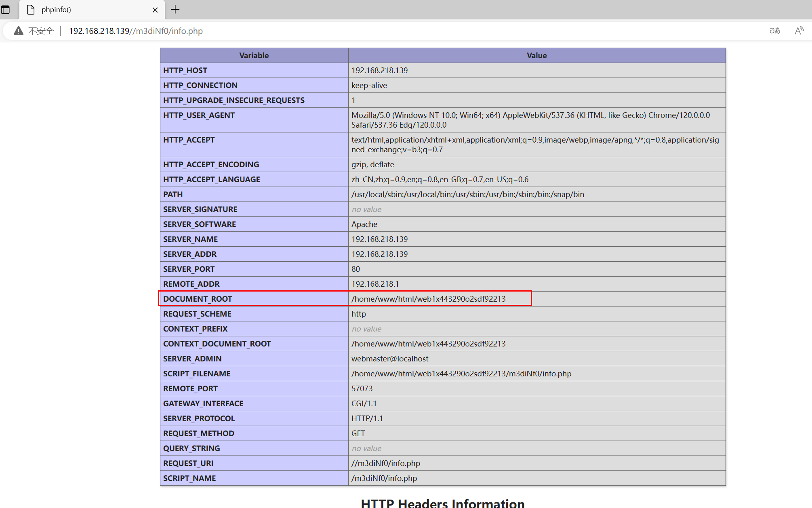The image size is (812, 508).
Task: Select the SCRIPT_FILENAME cell
Action: 254,374
